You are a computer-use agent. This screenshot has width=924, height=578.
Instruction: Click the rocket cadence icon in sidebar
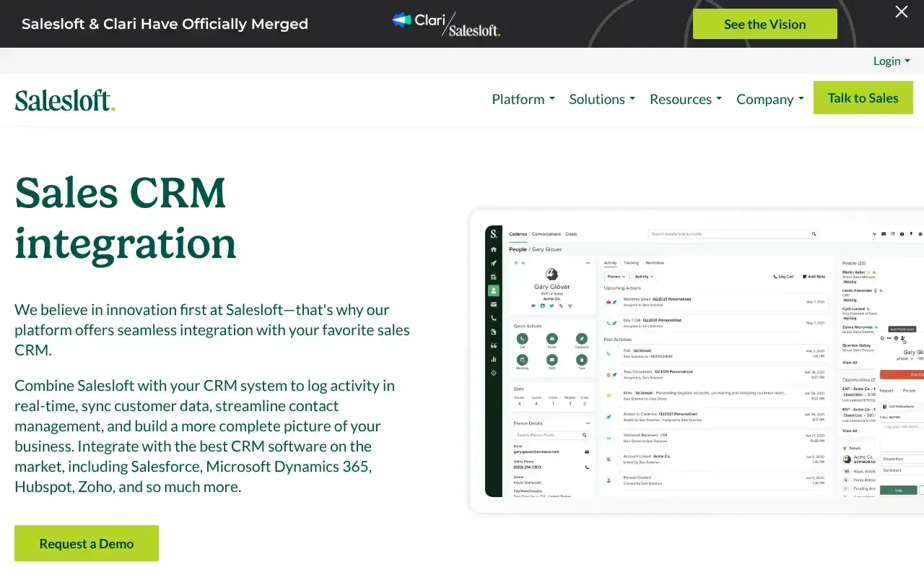[x=494, y=263]
